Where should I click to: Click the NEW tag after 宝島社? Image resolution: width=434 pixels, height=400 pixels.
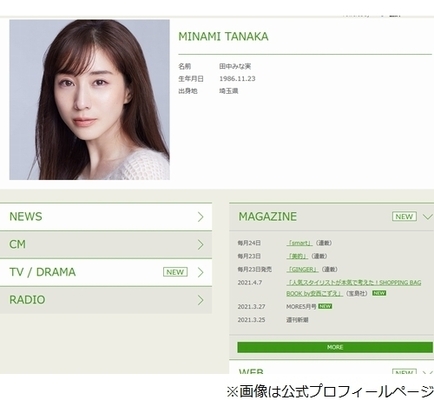coord(379,293)
